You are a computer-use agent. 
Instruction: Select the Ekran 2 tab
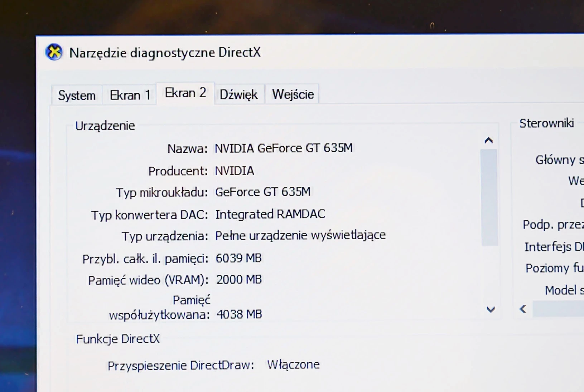(185, 93)
